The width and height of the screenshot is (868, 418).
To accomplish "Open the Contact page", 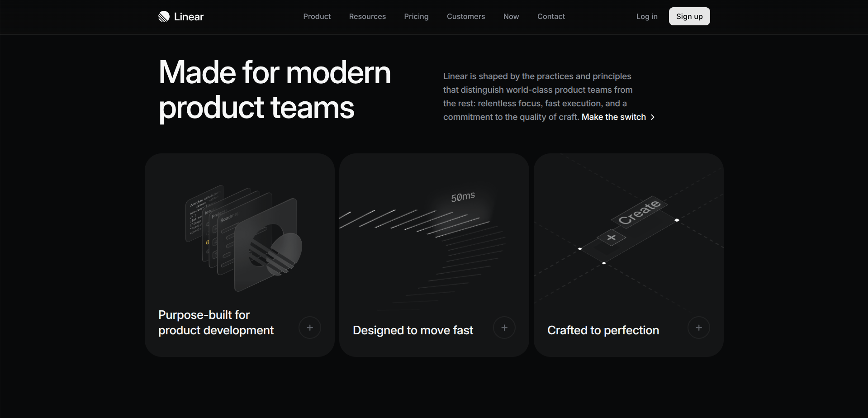I will (551, 17).
